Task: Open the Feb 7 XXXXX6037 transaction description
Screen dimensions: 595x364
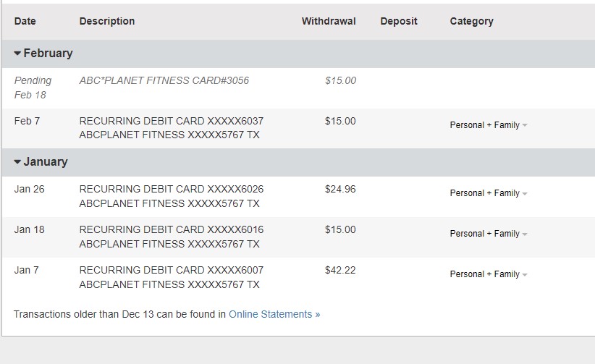Action: coord(171,128)
